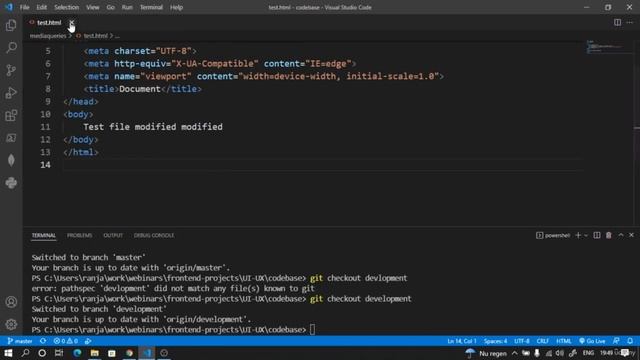Open the Python-logo extension view
This screenshot has height=360, width=640.
click(x=11, y=183)
